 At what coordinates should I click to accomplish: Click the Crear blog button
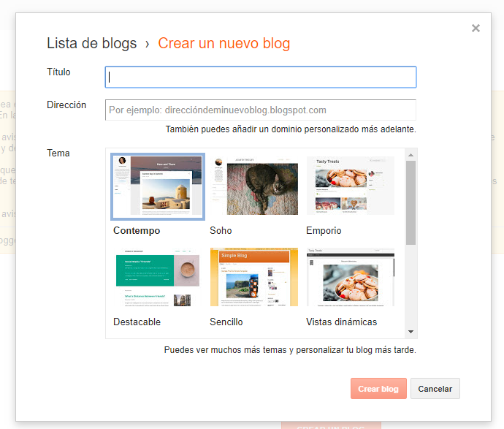pos(378,389)
